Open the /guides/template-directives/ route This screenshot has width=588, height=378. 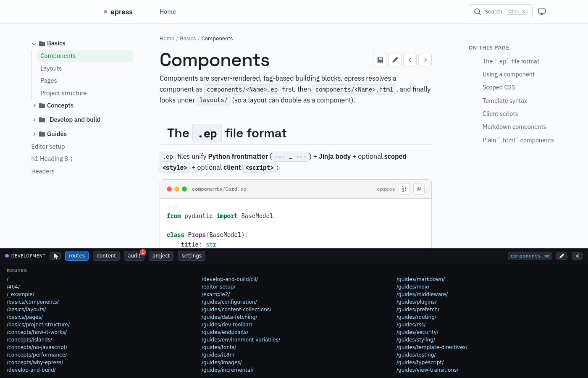432,347
